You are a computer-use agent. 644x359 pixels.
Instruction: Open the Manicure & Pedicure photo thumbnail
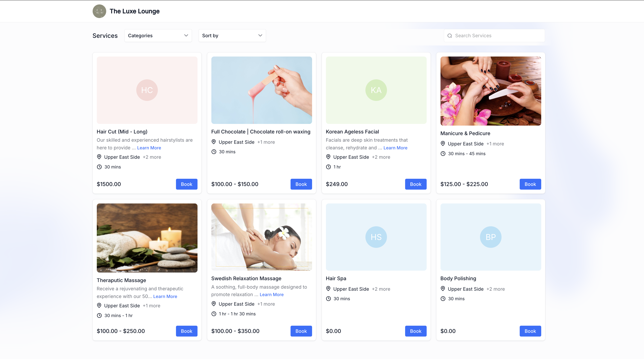tap(490, 91)
